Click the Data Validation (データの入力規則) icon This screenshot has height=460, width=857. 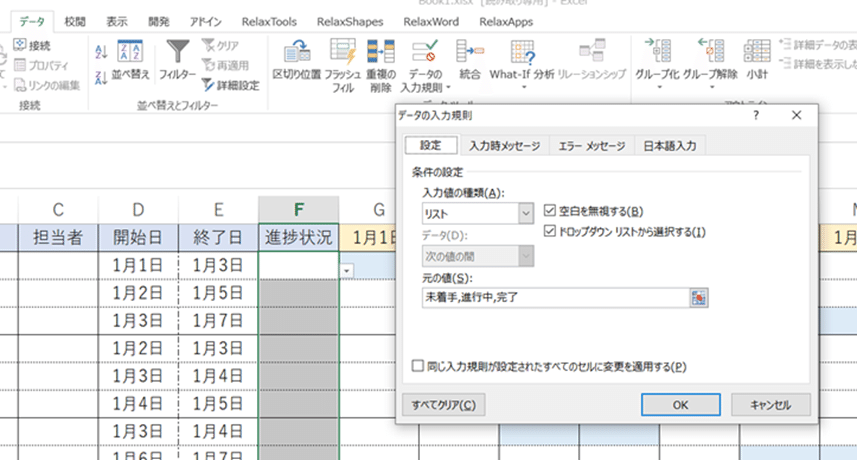[x=425, y=51]
